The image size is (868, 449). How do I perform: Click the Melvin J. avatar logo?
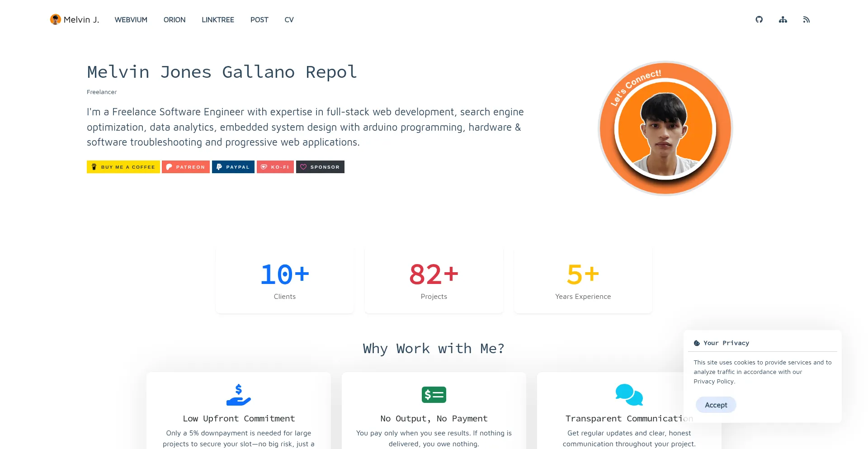pyautogui.click(x=56, y=19)
